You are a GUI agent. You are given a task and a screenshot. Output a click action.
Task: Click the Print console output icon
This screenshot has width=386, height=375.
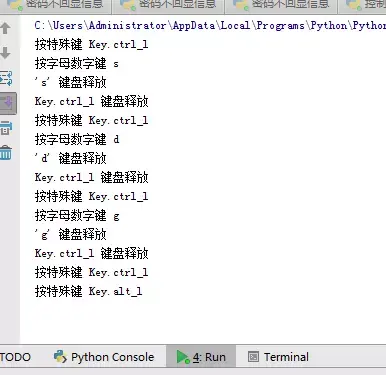click(x=6, y=128)
